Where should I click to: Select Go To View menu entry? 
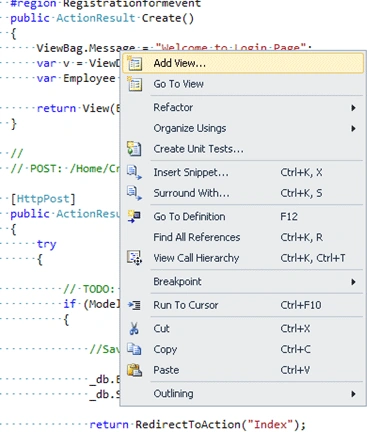tap(243, 84)
